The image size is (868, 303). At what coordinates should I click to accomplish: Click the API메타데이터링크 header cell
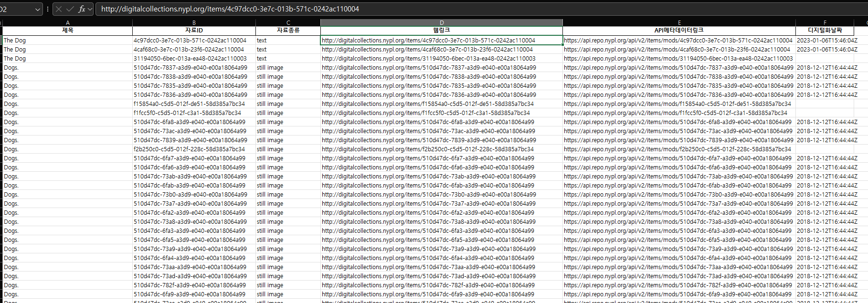coord(679,31)
